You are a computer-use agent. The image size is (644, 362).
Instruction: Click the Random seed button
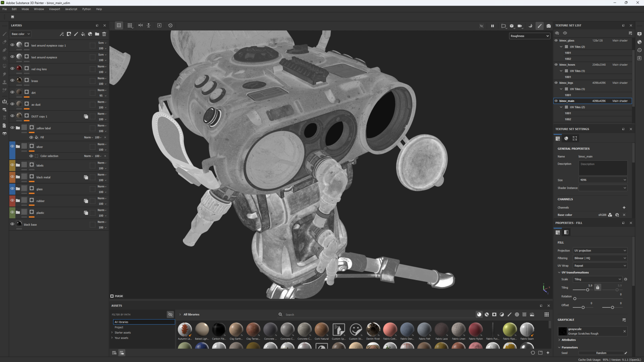tap(601, 353)
